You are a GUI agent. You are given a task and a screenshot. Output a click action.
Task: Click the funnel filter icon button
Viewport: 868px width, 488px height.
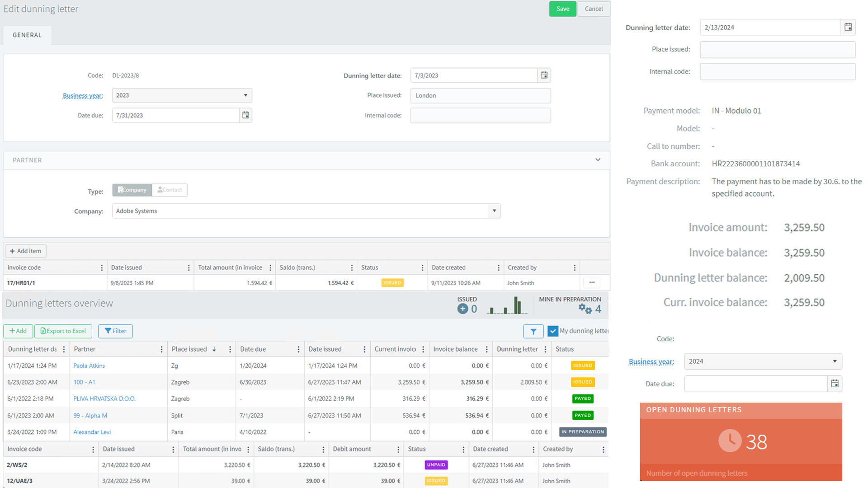(x=533, y=332)
